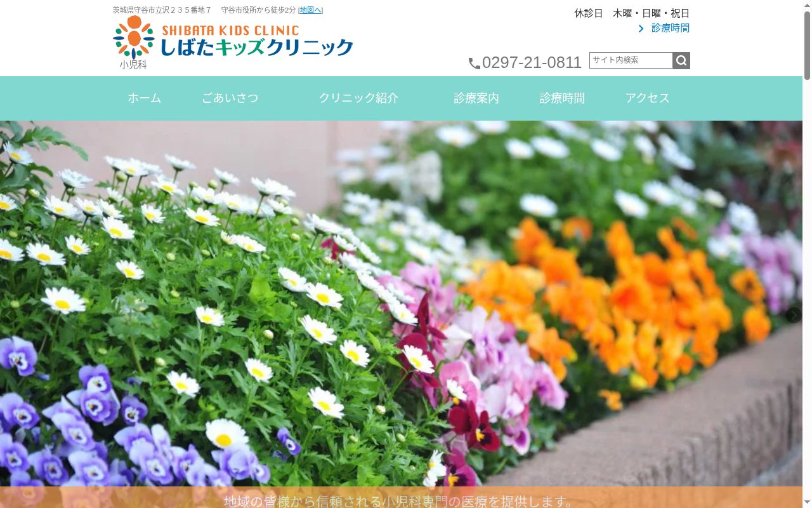Click the 休診日 木曜・日曜・祝日 text
The height and width of the screenshot is (508, 812).
pyautogui.click(x=632, y=13)
